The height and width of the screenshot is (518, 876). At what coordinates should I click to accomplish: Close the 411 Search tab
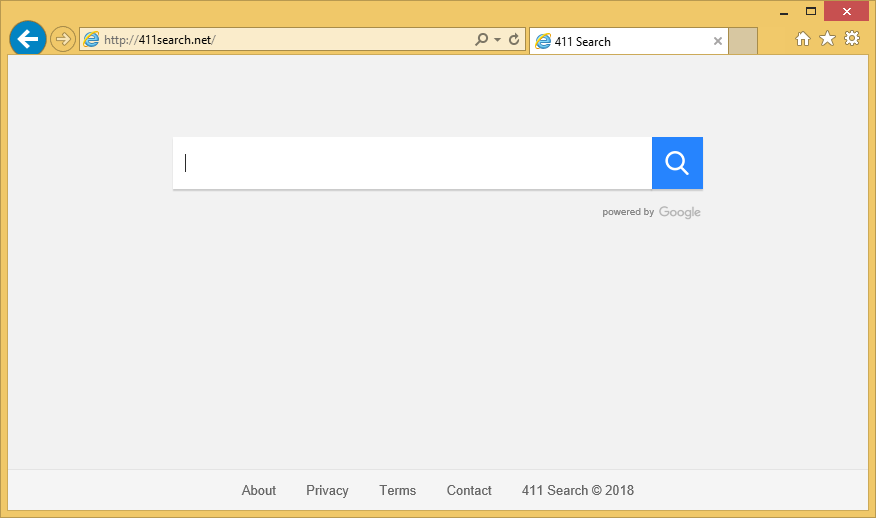pos(717,42)
